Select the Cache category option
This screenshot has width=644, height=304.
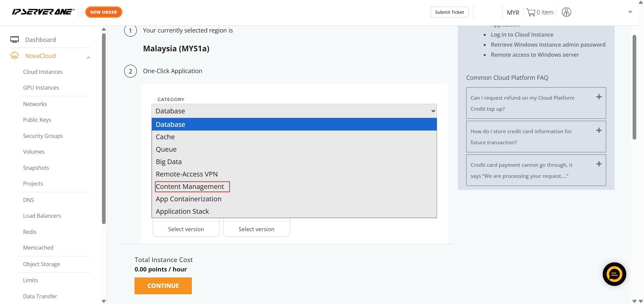(165, 137)
